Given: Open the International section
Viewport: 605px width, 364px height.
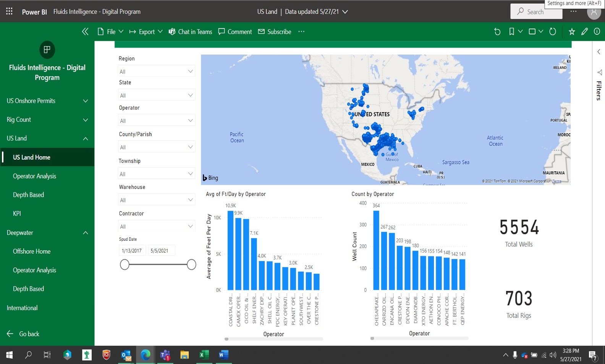Looking at the screenshot, I should (47, 308).
